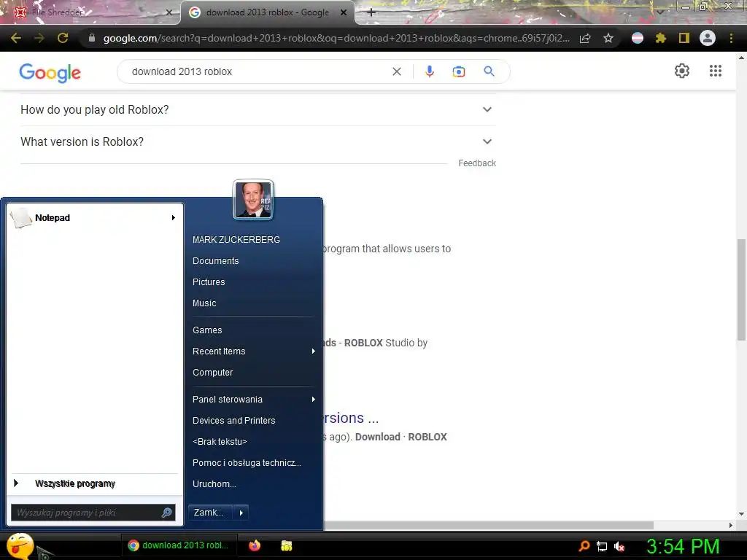Click the 3:54 PM clock
The width and height of the screenshot is (747, 560).
click(x=683, y=547)
